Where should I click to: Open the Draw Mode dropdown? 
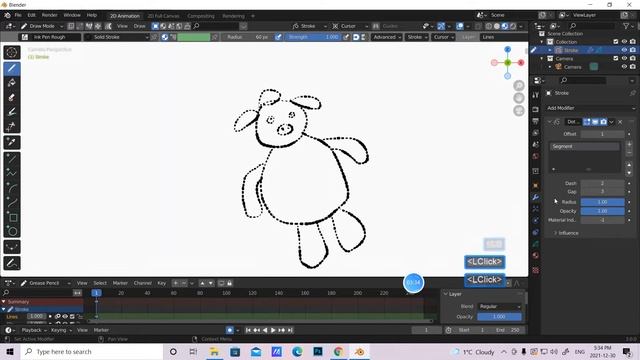pyautogui.click(x=42, y=26)
